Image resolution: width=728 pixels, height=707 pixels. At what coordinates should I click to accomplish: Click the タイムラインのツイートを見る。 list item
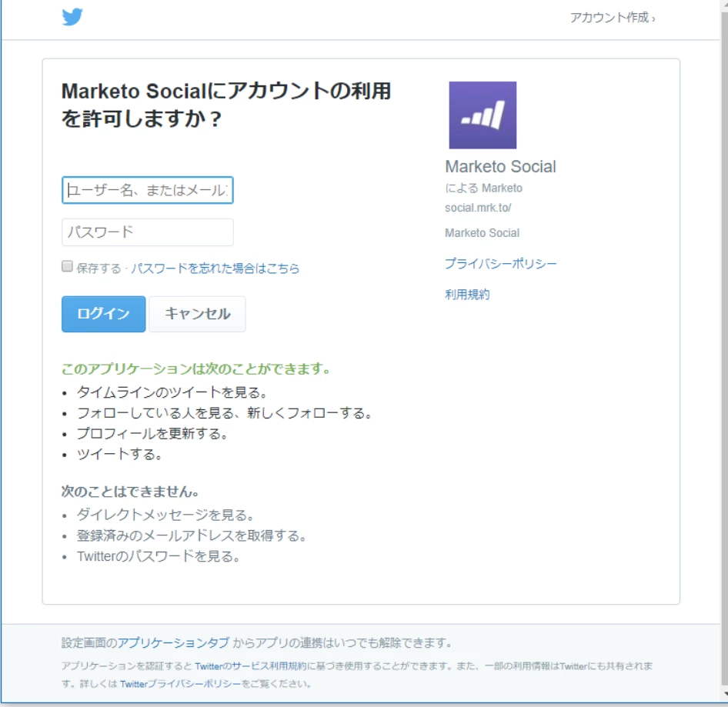click(x=172, y=392)
